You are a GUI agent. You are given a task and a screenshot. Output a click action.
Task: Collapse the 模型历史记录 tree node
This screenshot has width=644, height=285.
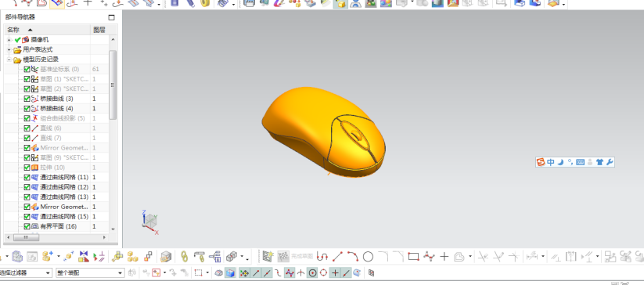click(9, 60)
